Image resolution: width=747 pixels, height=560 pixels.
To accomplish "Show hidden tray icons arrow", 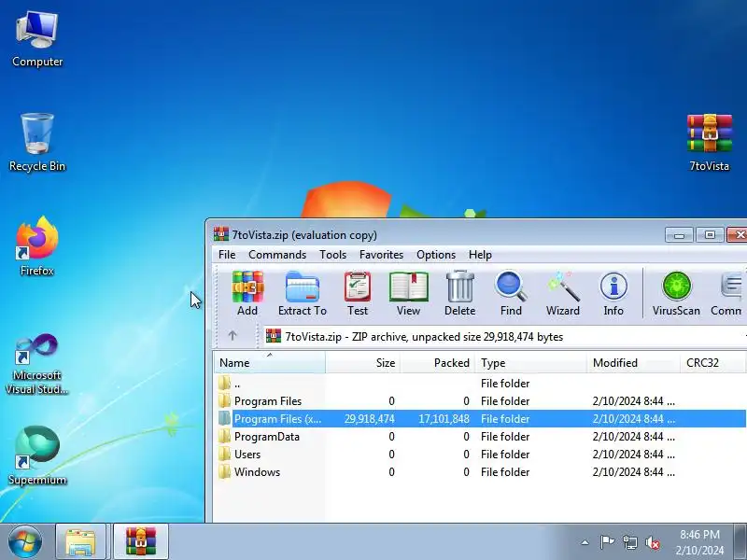I will coord(585,542).
